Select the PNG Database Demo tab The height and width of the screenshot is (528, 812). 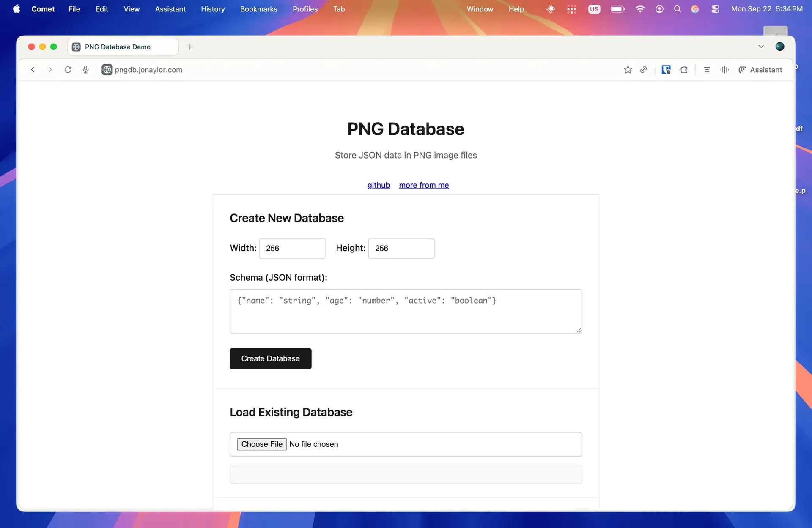(123, 47)
